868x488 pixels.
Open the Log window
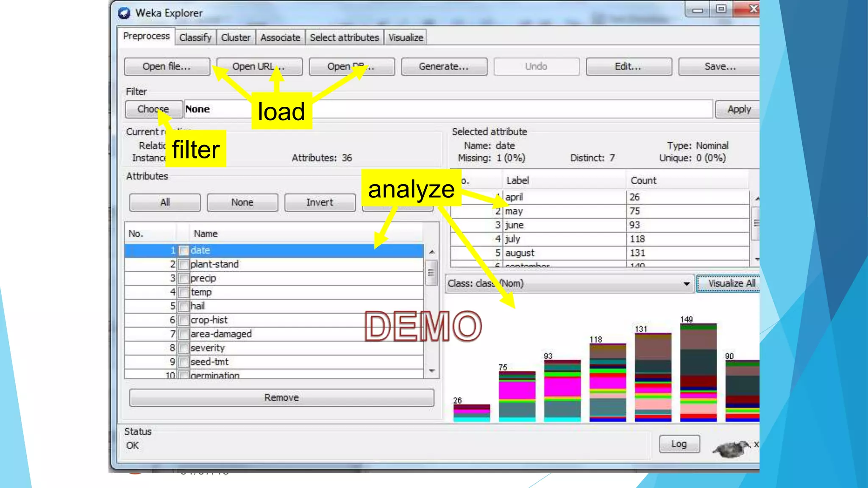pyautogui.click(x=679, y=444)
